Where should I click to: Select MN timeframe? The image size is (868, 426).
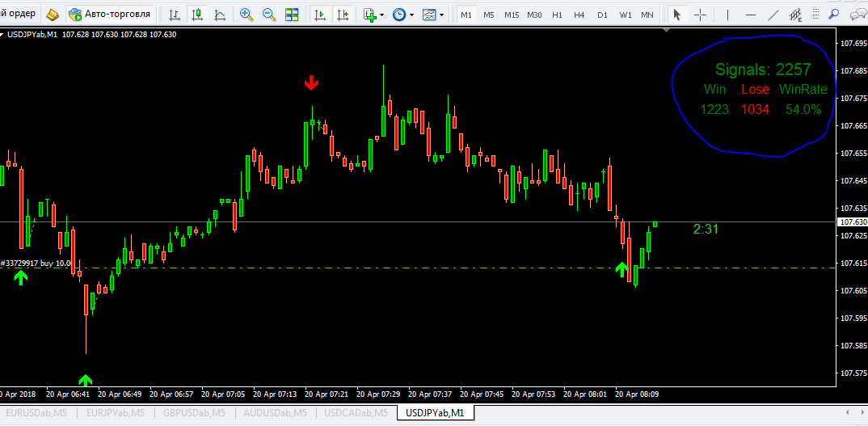pyautogui.click(x=647, y=15)
